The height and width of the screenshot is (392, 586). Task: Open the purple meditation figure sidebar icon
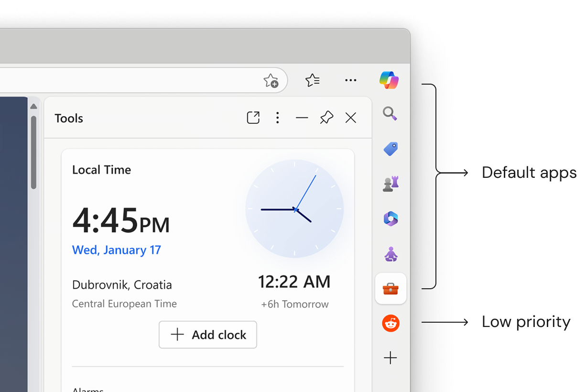pos(391,254)
